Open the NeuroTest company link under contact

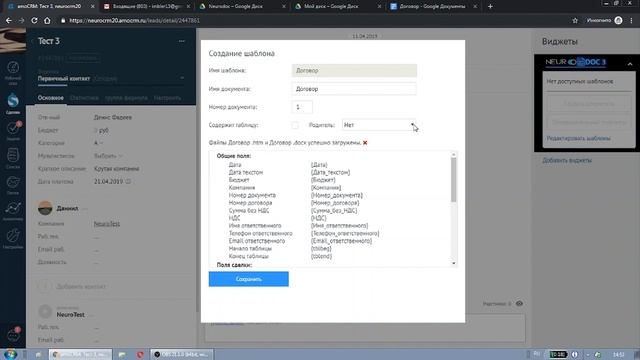point(107,224)
